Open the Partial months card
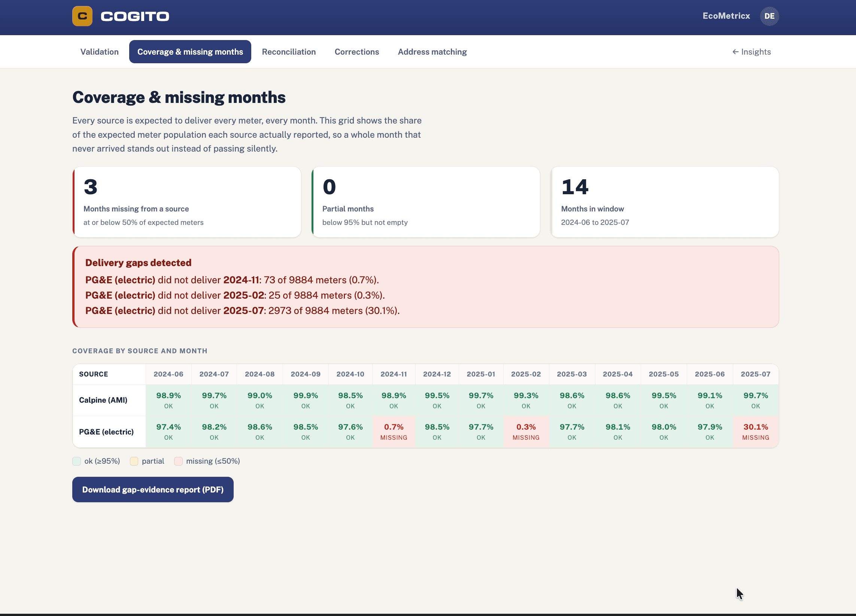 point(426,202)
